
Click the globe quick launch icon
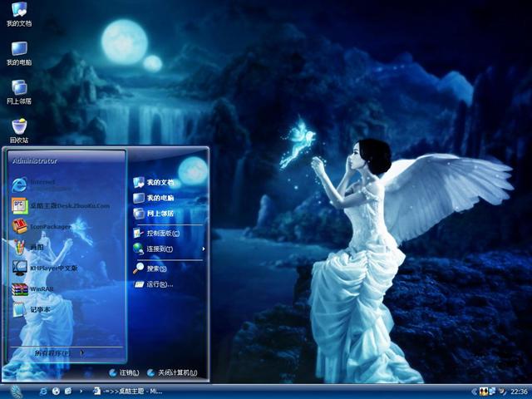point(56,392)
